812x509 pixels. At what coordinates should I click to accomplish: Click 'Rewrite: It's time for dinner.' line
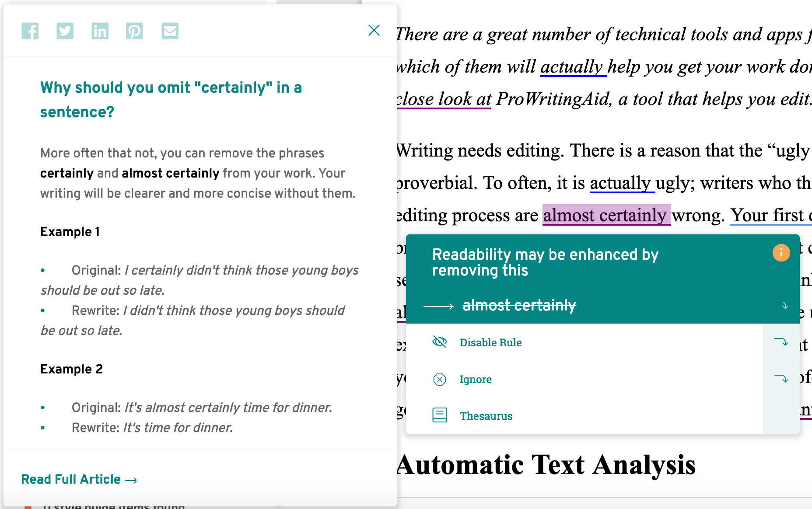coord(152,428)
